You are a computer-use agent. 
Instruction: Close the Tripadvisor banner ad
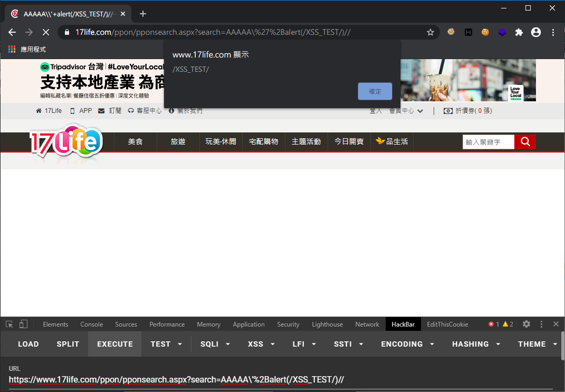529,97
